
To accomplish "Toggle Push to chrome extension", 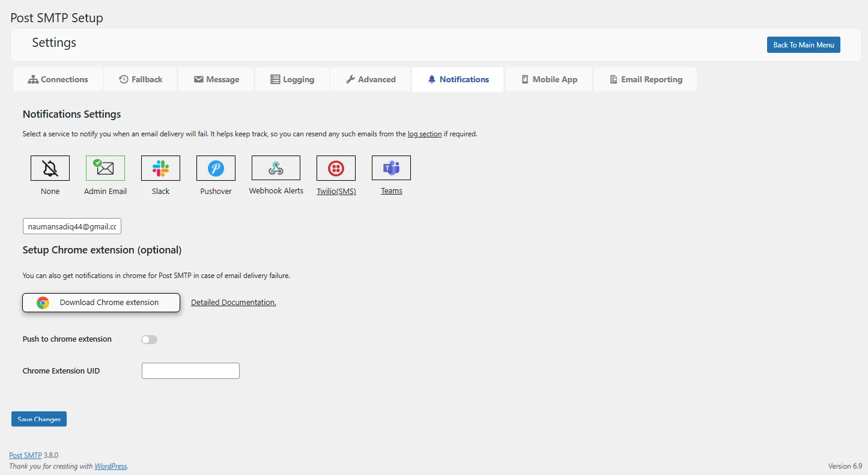I will click(148, 339).
